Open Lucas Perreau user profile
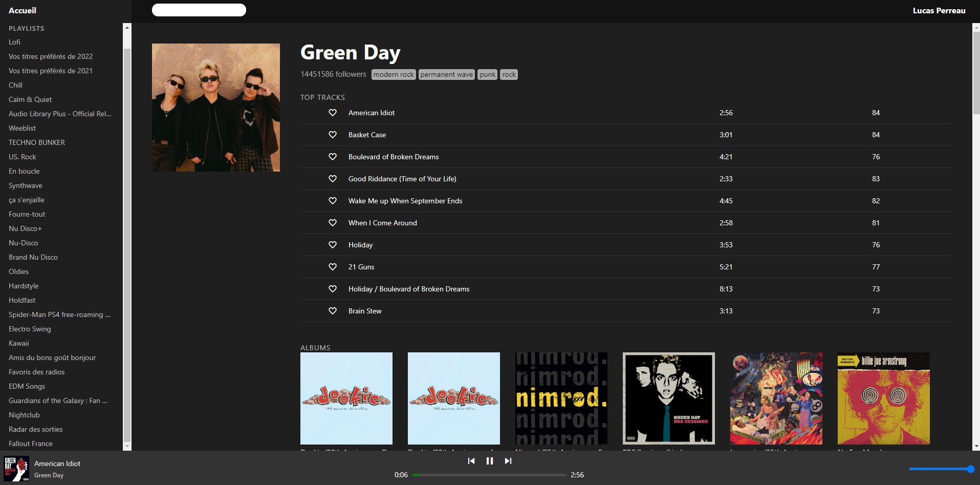 coord(939,10)
